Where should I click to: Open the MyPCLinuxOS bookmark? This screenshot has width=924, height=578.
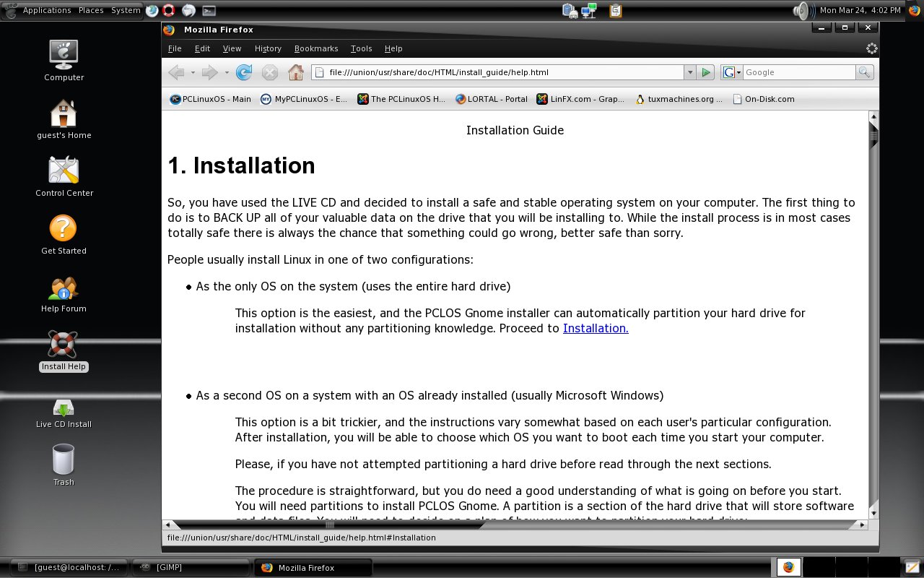coord(304,99)
